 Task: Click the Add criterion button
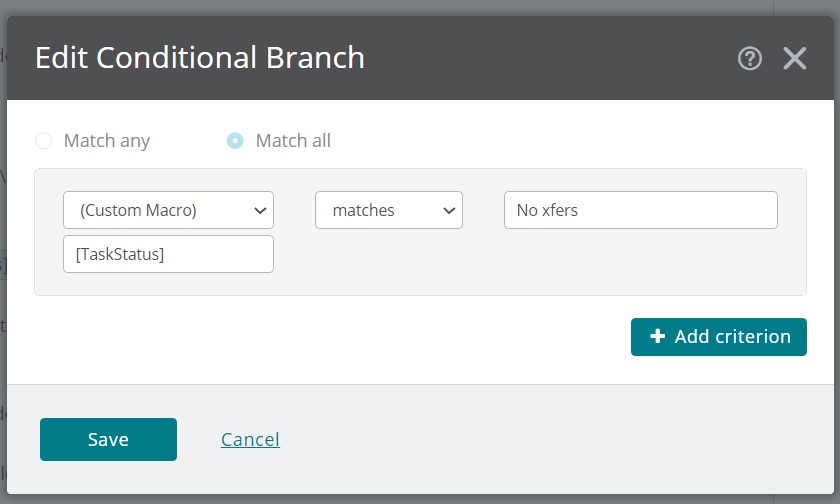(718, 337)
